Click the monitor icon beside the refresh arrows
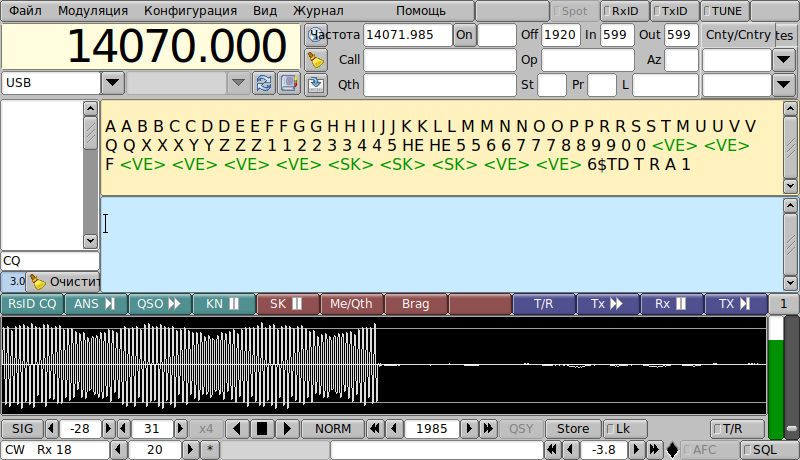Viewport: 800px width, 460px height. 289,83
